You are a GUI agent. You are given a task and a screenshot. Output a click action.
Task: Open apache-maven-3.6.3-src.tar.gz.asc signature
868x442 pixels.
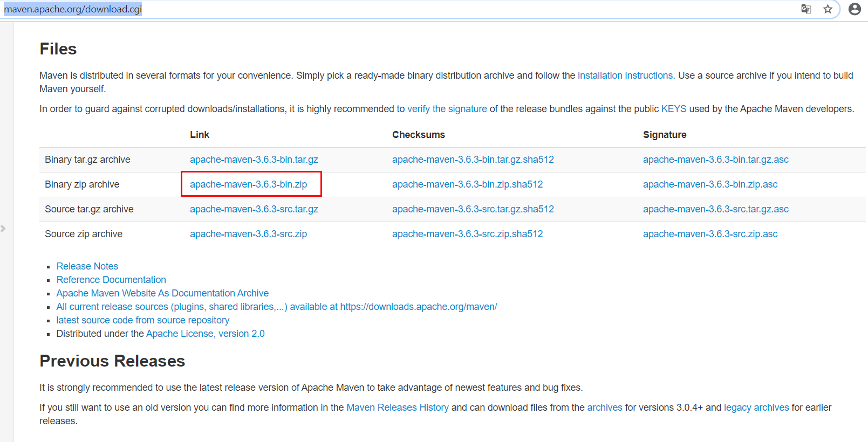pyautogui.click(x=716, y=209)
